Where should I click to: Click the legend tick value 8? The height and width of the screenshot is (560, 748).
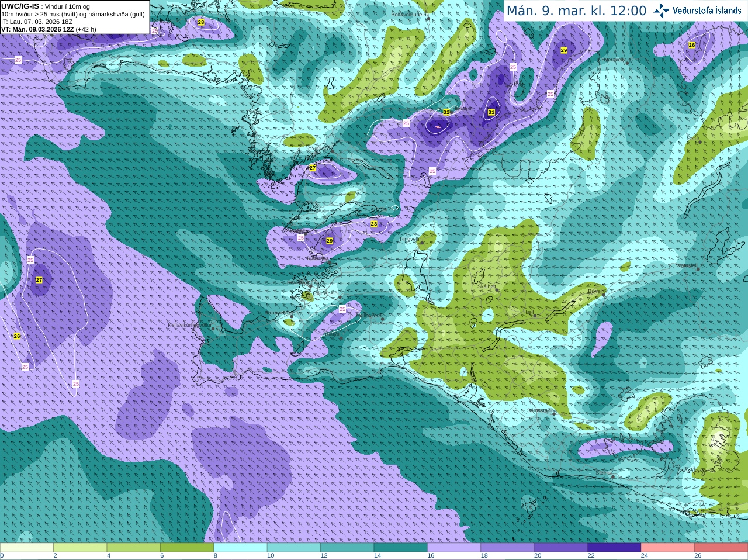(x=216, y=556)
